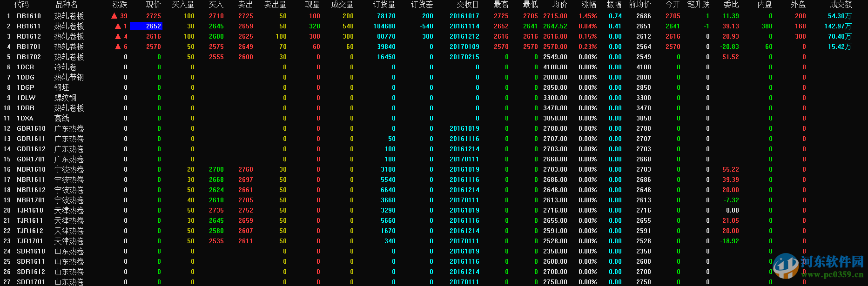The height and width of the screenshot is (286, 868).
Task: Select the RB1612 contract code
Action: [x=29, y=36]
